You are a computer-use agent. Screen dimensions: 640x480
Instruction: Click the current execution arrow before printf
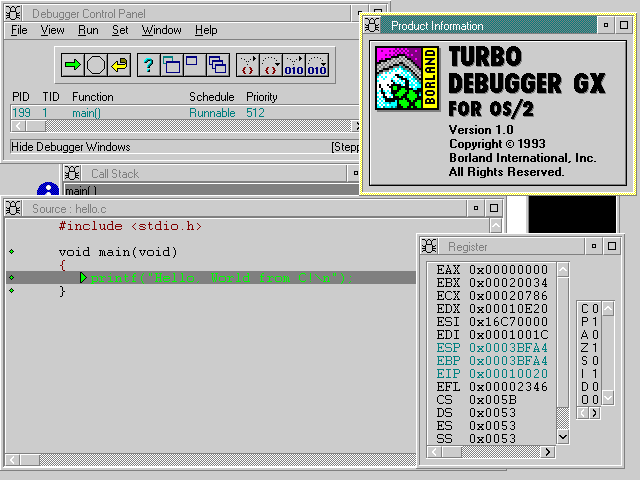pyautogui.click(x=83, y=278)
